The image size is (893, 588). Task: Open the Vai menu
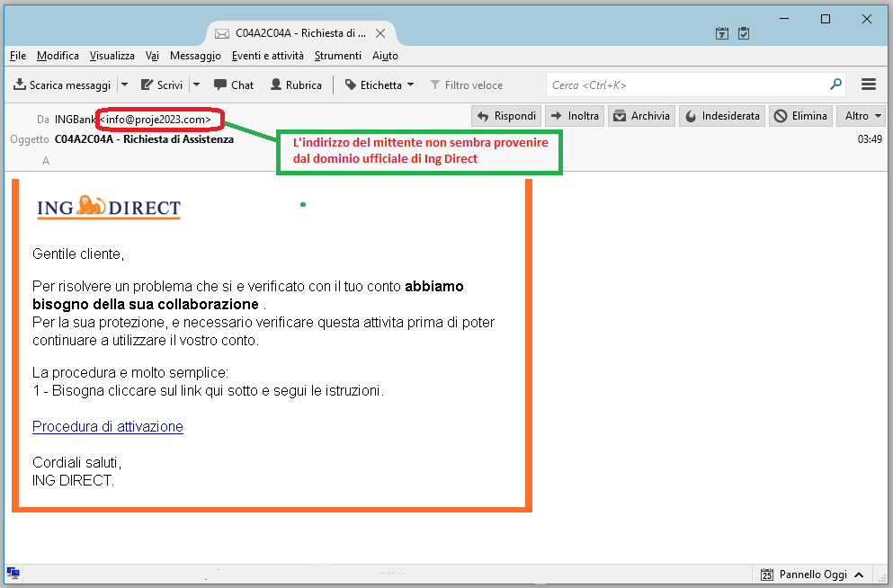tap(152, 55)
